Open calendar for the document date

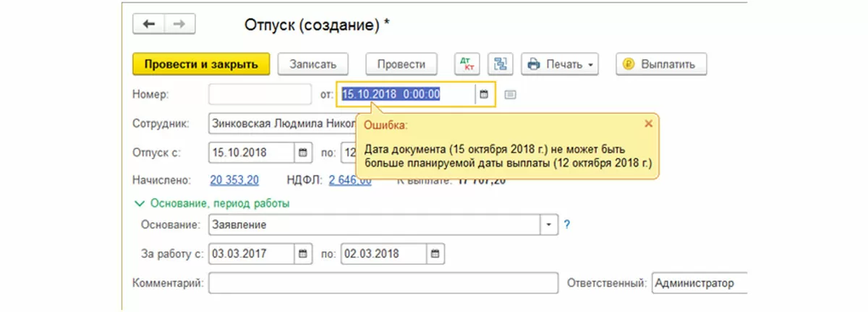[x=485, y=94]
